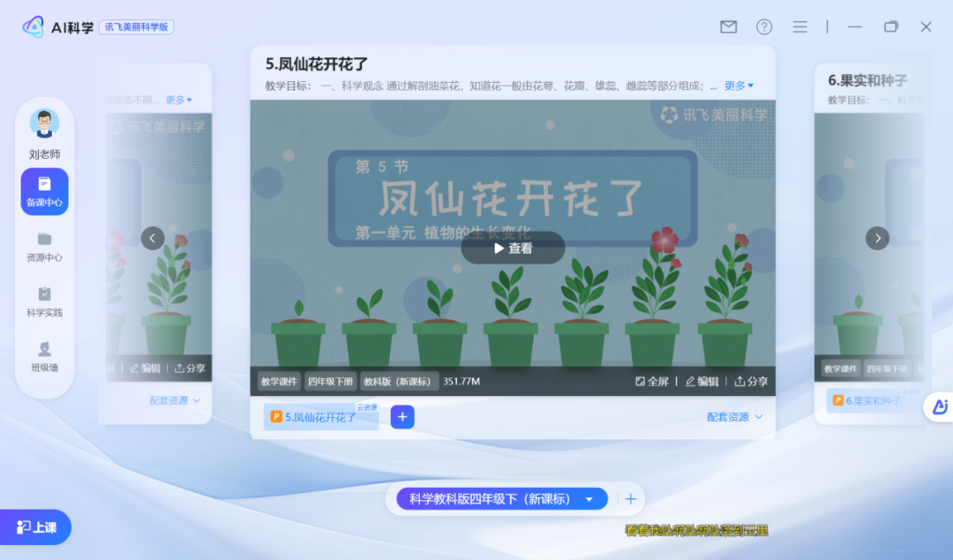The width and height of the screenshot is (953, 560).
Task: Open the hamburger menu at top right
Action: pos(799,26)
